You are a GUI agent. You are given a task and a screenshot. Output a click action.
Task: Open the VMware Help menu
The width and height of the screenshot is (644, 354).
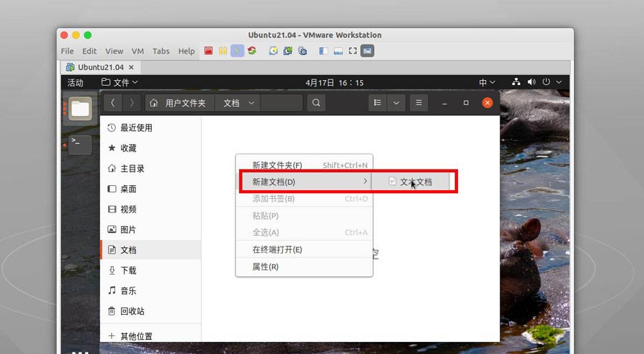pyautogui.click(x=187, y=51)
